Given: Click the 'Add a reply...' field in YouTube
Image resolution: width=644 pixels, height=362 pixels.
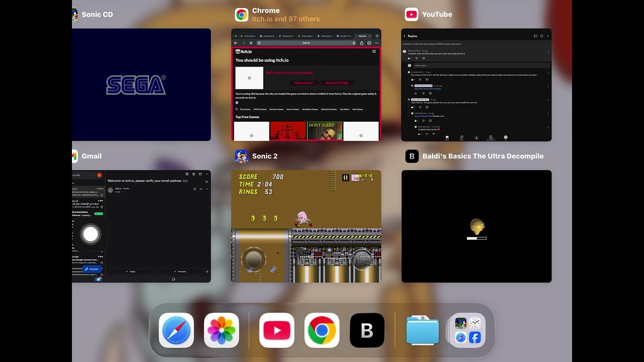Looking at the screenshot, I should (x=481, y=65).
